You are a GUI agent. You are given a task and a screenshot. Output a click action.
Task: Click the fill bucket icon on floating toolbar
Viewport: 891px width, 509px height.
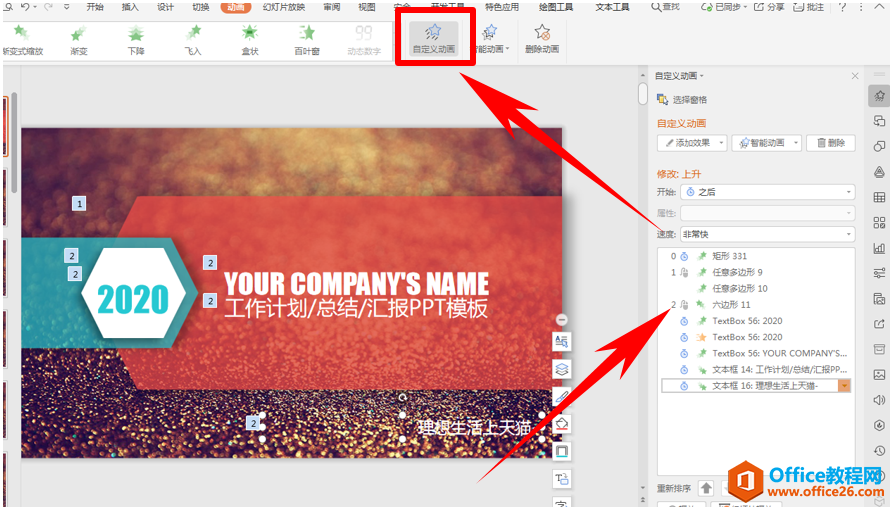[x=561, y=424]
